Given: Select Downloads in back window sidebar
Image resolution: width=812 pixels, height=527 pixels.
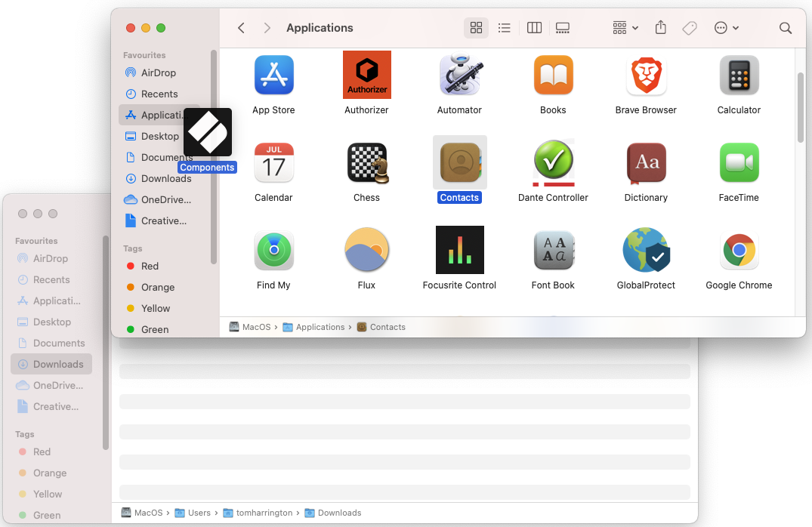Looking at the screenshot, I should coord(51,365).
